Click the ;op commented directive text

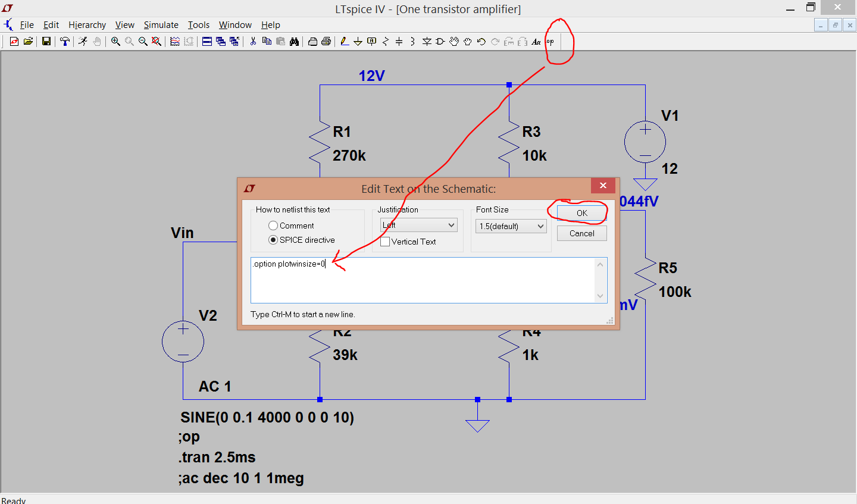[x=189, y=437]
